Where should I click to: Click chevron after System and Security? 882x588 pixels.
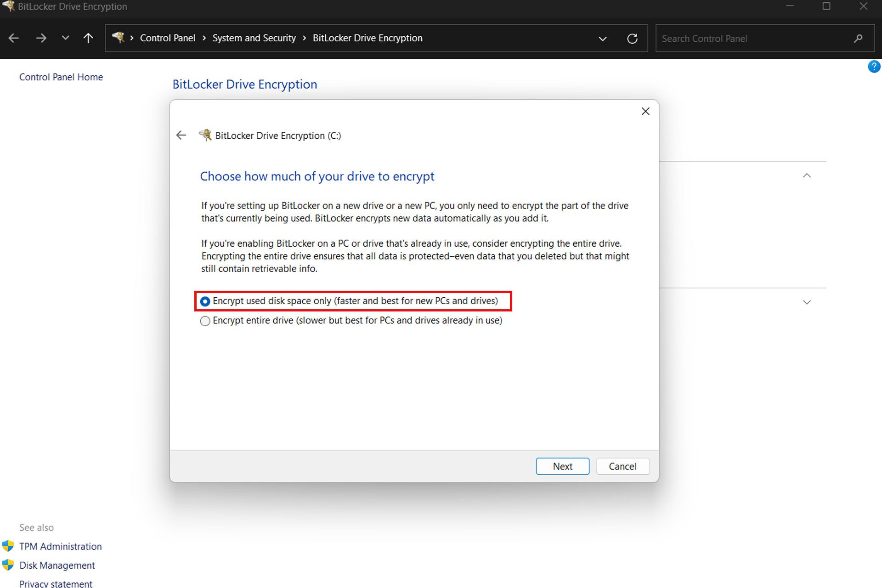pyautogui.click(x=305, y=38)
